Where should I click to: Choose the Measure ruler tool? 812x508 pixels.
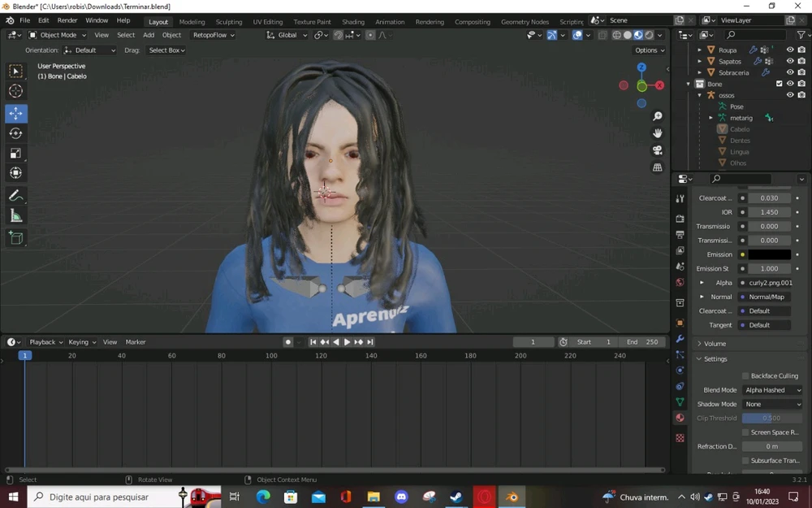[15, 215]
